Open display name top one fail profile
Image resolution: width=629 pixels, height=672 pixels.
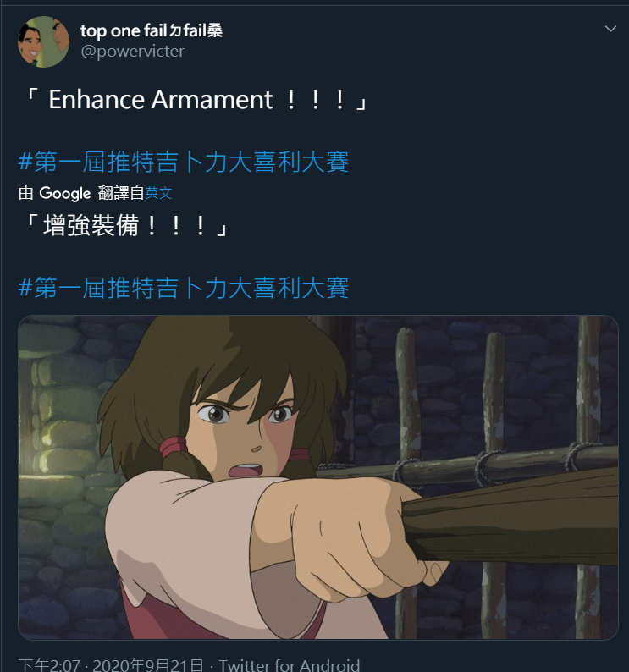tap(152, 30)
